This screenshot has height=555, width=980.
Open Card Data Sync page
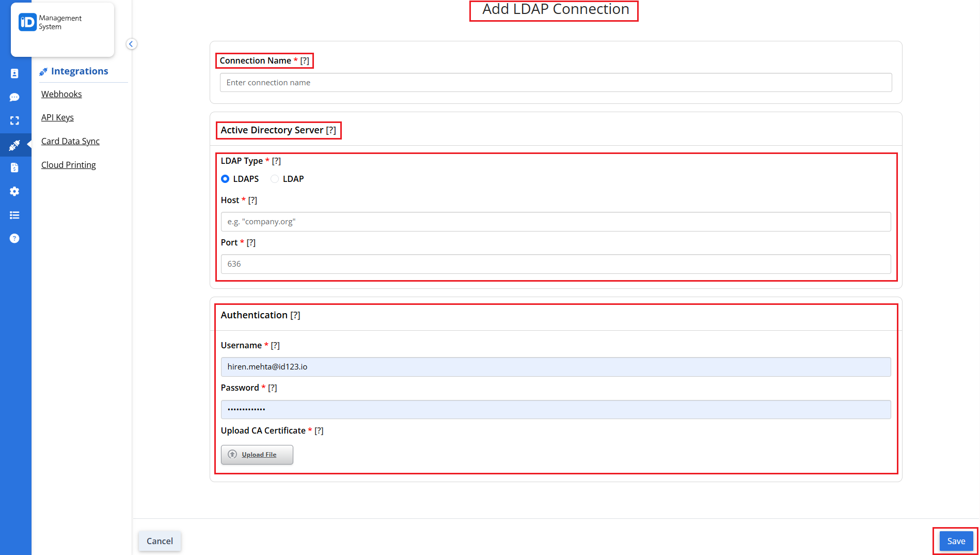70,141
